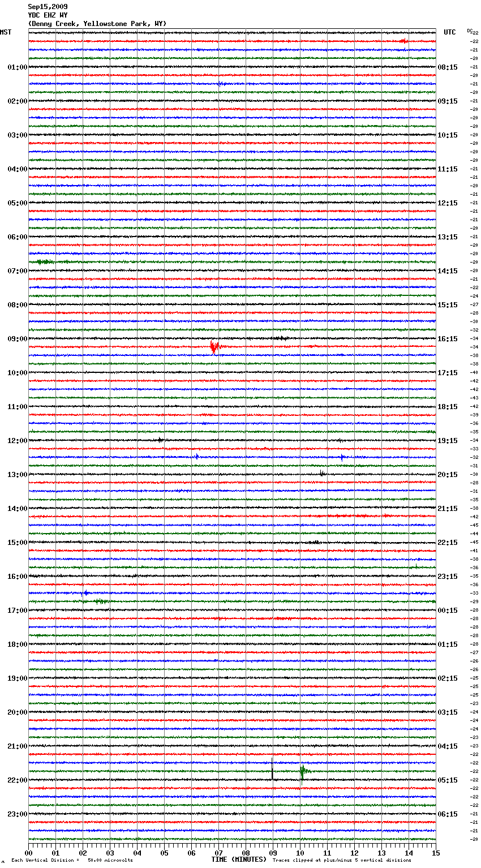
Task: Click the tall black spike near minute 9
Action: coord(272,768)
